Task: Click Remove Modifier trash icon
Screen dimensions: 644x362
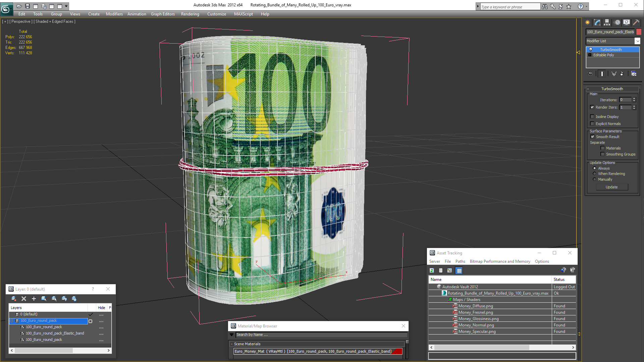Action: (622, 74)
